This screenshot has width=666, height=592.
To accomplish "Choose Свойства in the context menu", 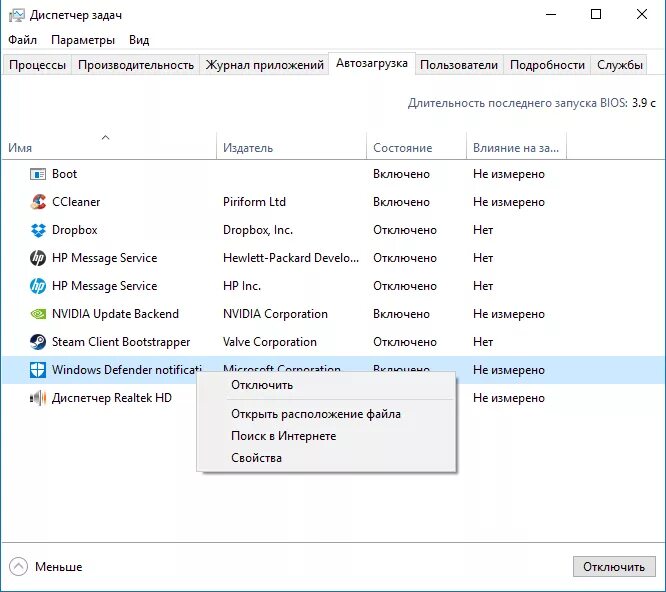I will tap(326, 458).
